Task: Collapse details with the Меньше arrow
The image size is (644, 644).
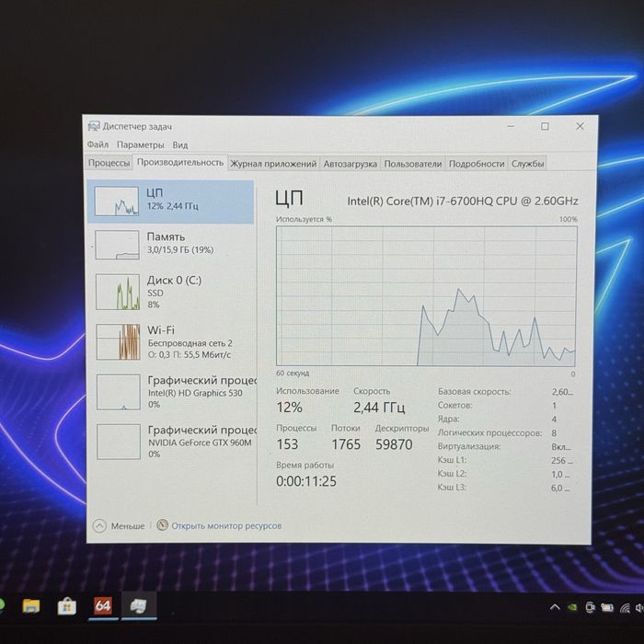Action: click(x=99, y=525)
